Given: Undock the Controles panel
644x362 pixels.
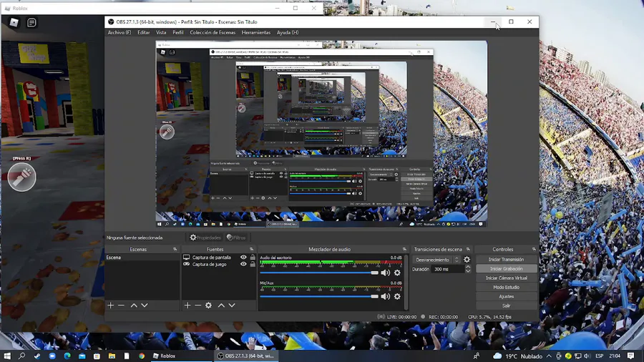Looking at the screenshot, I should tap(534, 249).
